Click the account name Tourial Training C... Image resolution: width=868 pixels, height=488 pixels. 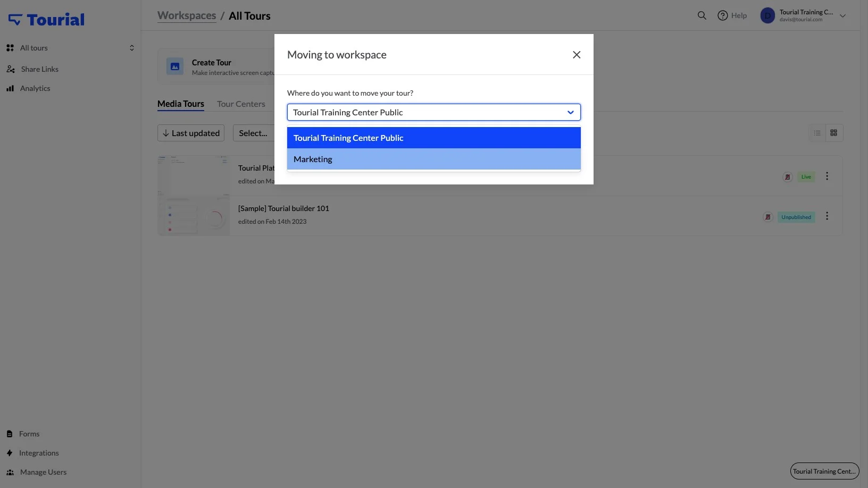click(x=806, y=12)
